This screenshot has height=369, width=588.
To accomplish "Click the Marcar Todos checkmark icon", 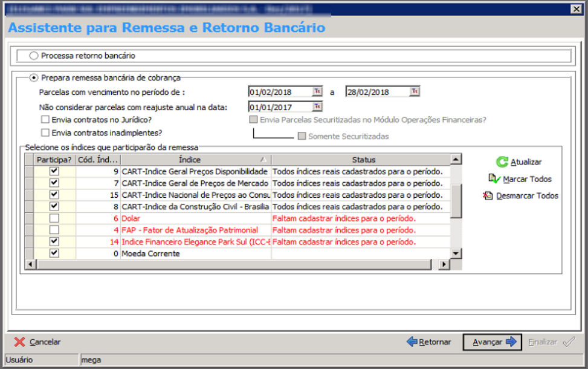I will [x=494, y=178].
